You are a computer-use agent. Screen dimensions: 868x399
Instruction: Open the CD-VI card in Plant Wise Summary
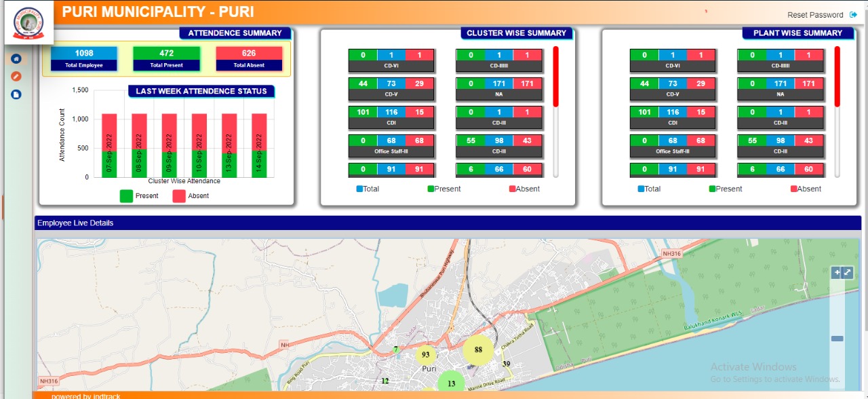click(x=673, y=60)
